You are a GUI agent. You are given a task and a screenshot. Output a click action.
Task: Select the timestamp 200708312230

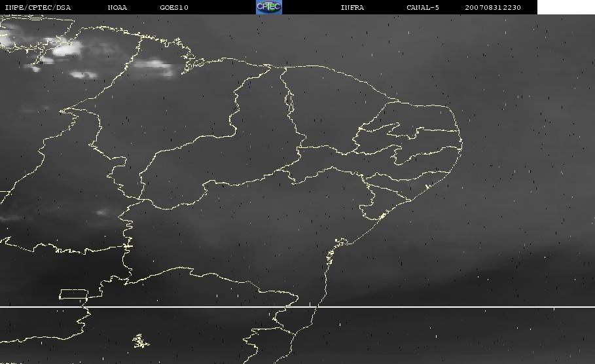pyautogui.click(x=493, y=8)
